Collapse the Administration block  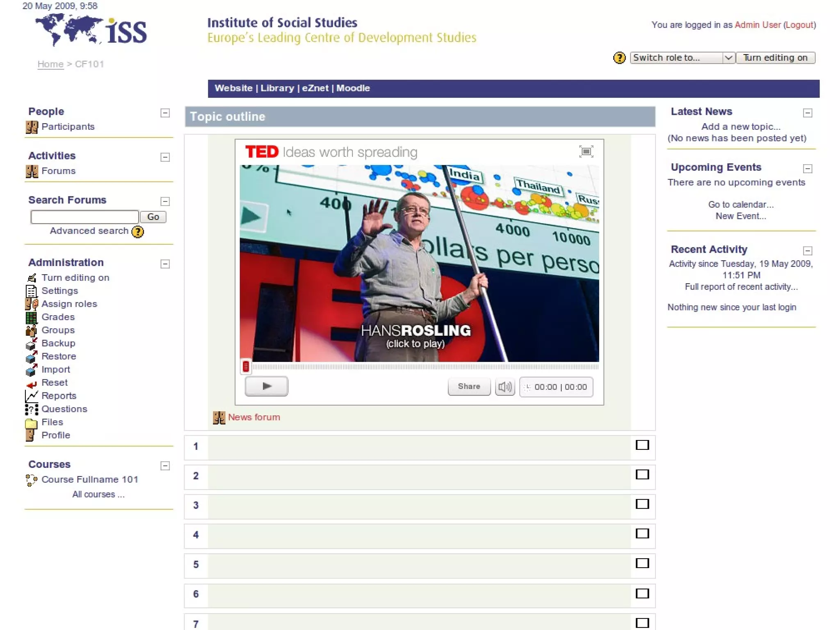click(165, 264)
